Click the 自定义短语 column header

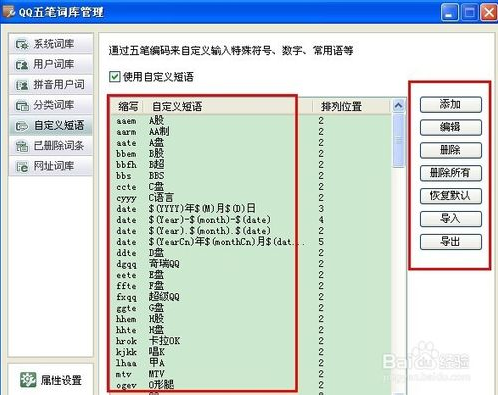(228, 106)
